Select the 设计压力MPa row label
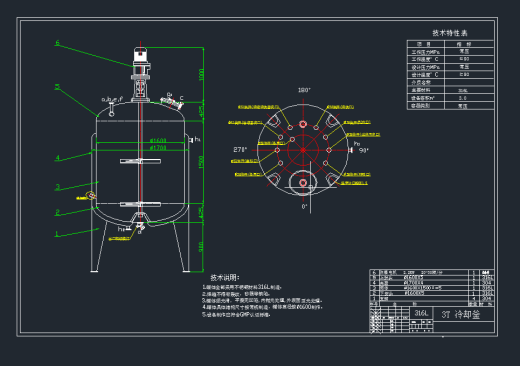The image size is (520, 366). click(x=426, y=67)
